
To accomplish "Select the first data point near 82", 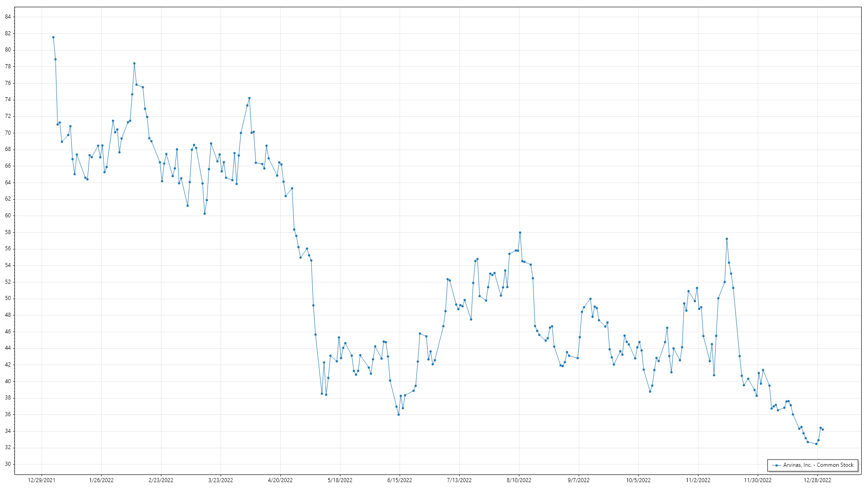I will coord(53,38).
